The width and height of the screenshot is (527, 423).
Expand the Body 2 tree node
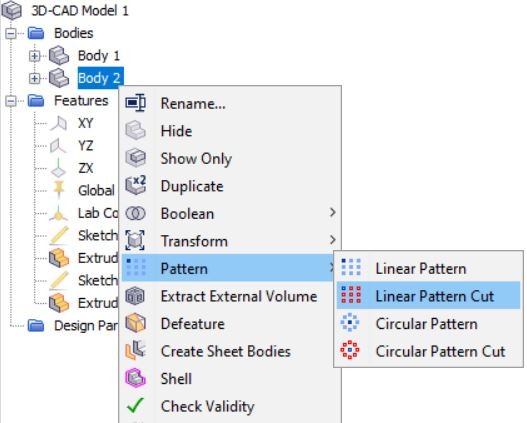(34, 79)
